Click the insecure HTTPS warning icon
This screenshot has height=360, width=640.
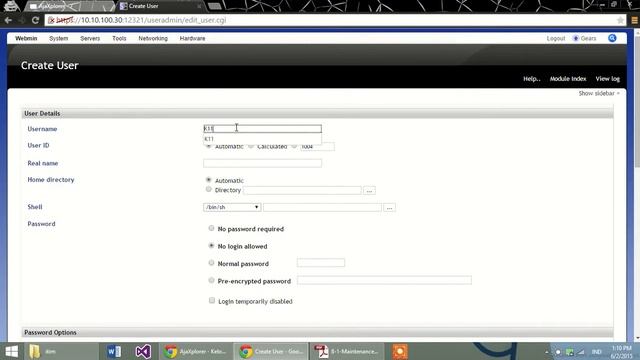click(51, 20)
